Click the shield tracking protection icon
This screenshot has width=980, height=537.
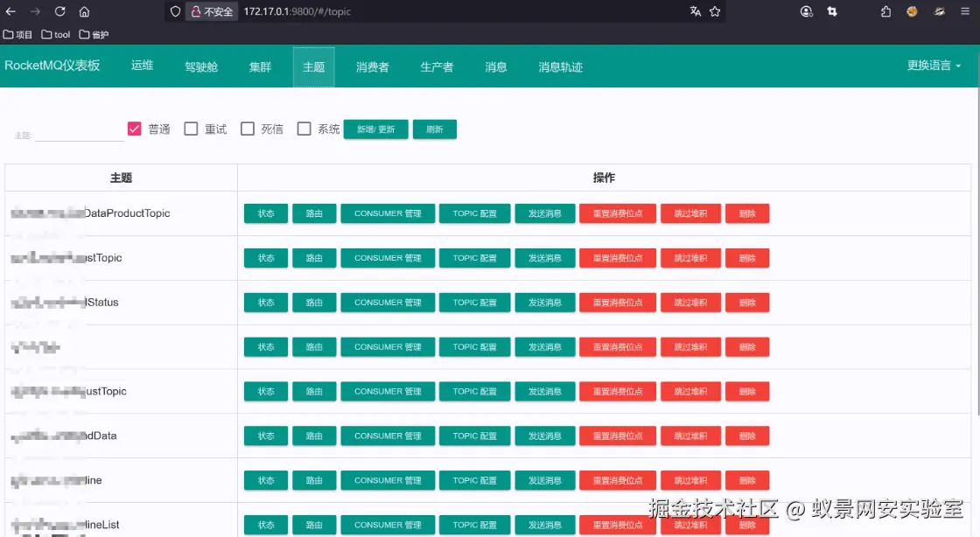point(176,11)
